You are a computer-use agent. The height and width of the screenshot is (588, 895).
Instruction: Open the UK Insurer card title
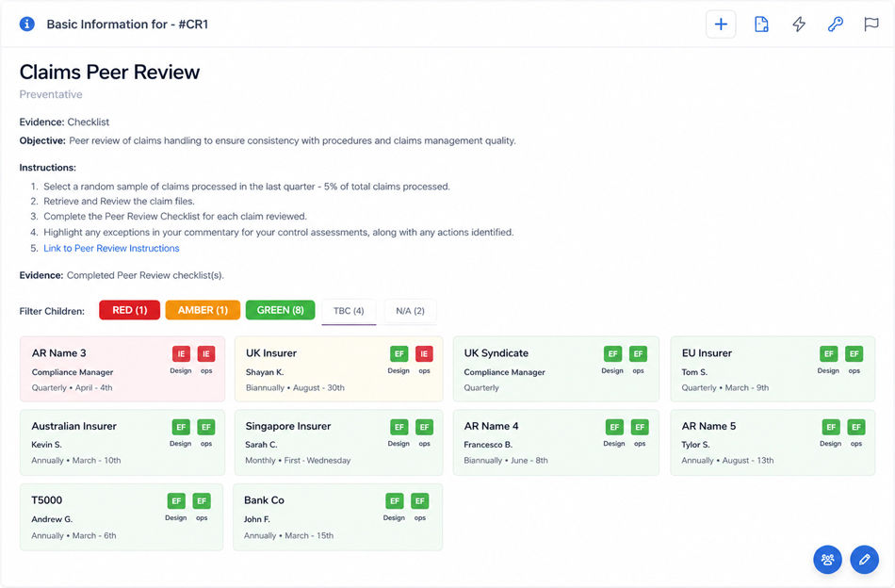[271, 353]
